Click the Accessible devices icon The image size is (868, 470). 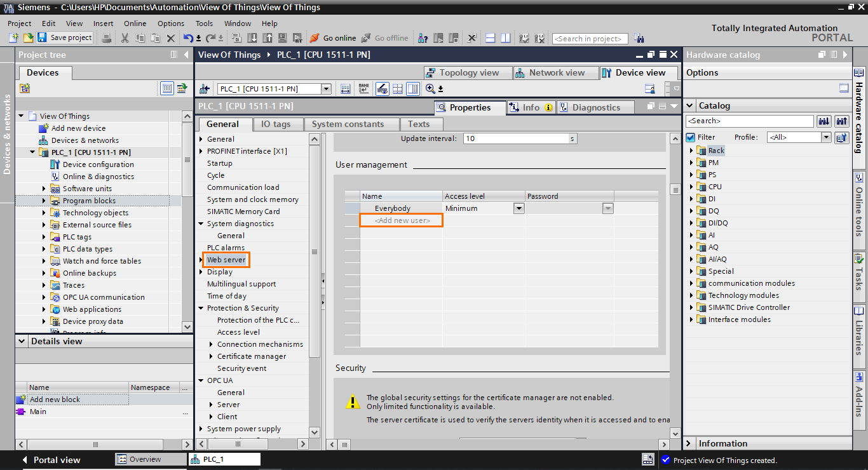coord(423,38)
